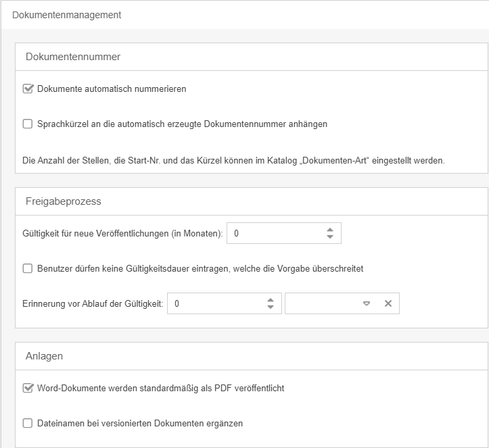The image size is (489, 448).
Task: Open the reminder unit dropdown arrow
Action: pyautogui.click(x=367, y=304)
